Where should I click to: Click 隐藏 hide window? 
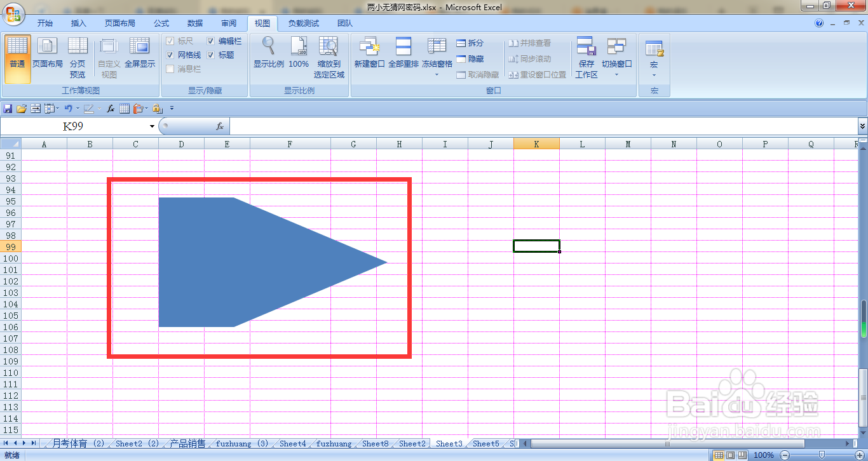click(x=470, y=59)
